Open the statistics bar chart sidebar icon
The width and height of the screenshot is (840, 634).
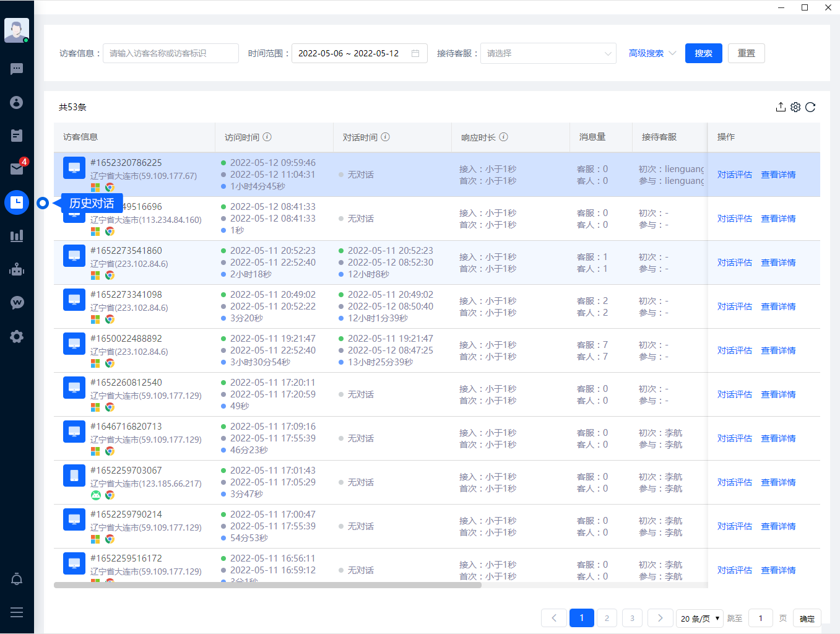pyautogui.click(x=17, y=236)
